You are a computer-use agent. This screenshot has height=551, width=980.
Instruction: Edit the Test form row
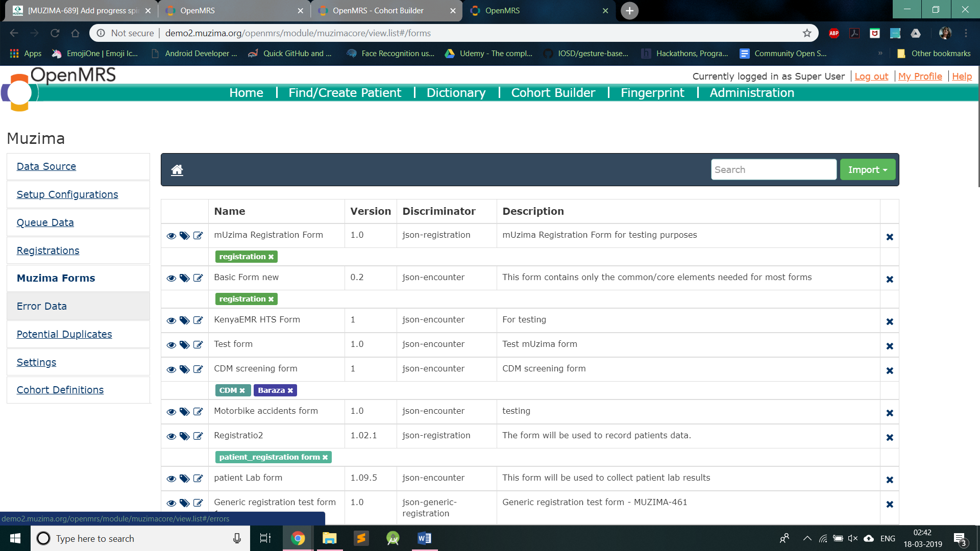coord(198,344)
